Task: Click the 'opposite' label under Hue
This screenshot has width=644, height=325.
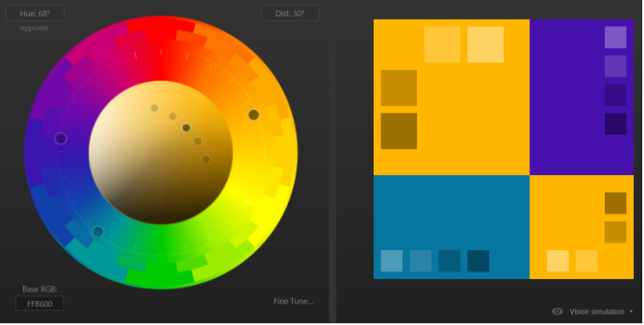Action: (x=34, y=28)
